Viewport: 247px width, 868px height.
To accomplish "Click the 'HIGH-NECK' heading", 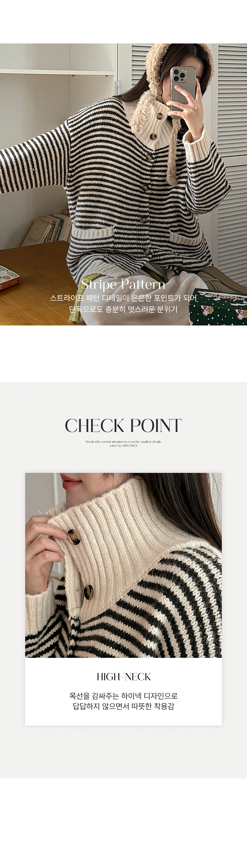I will [123, 677].
